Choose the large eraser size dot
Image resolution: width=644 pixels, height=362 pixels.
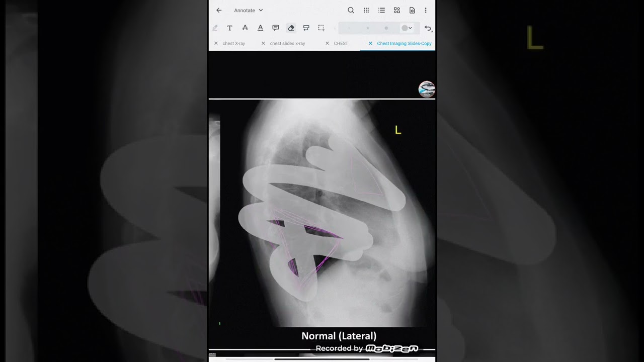pos(386,28)
